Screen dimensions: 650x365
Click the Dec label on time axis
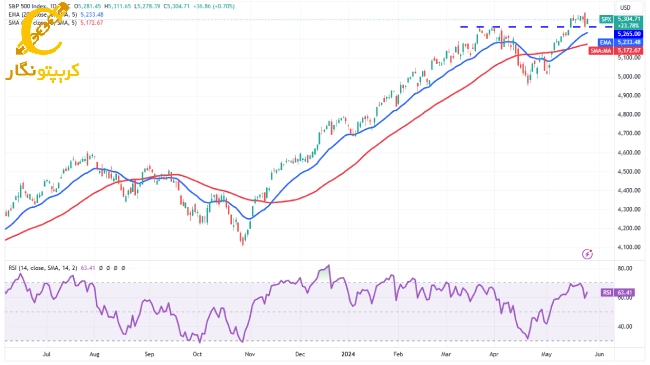coord(300,354)
